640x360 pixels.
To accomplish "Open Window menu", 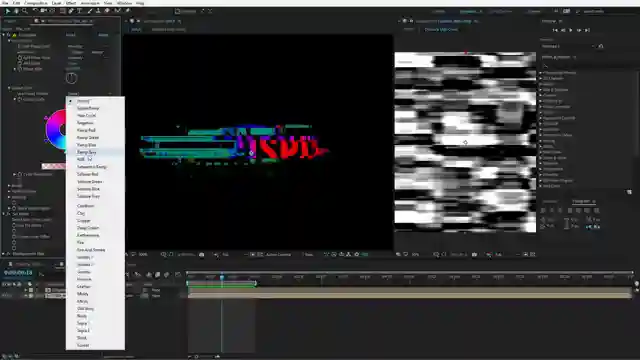I will (x=124, y=3).
